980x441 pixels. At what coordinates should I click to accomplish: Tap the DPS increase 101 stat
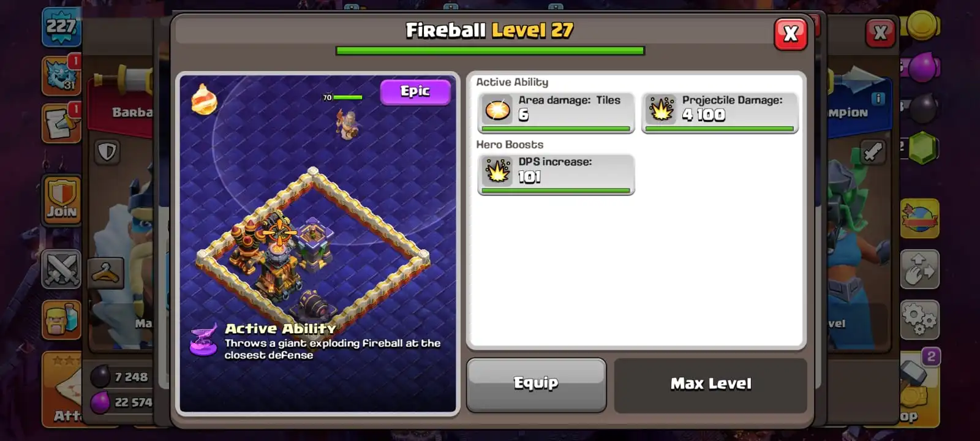pos(556,175)
